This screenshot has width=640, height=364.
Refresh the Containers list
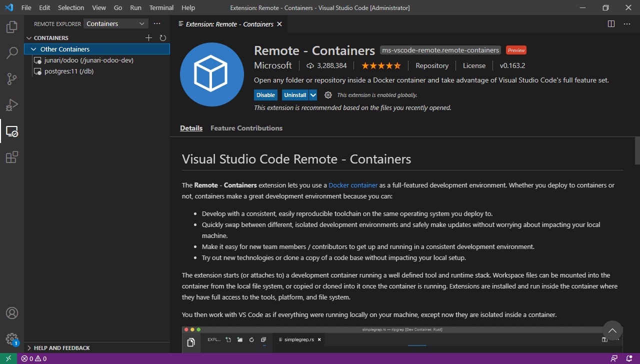point(162,38)
